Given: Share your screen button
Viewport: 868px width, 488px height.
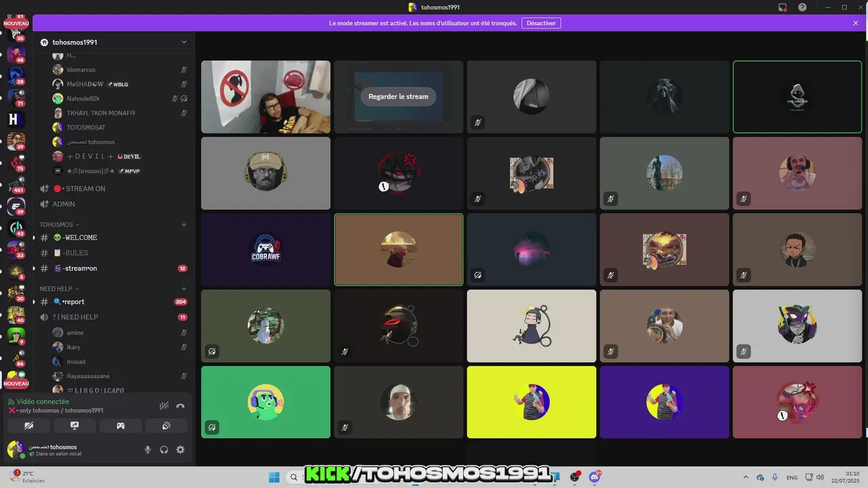Looking at the screenshot, I should pos(75,426).
